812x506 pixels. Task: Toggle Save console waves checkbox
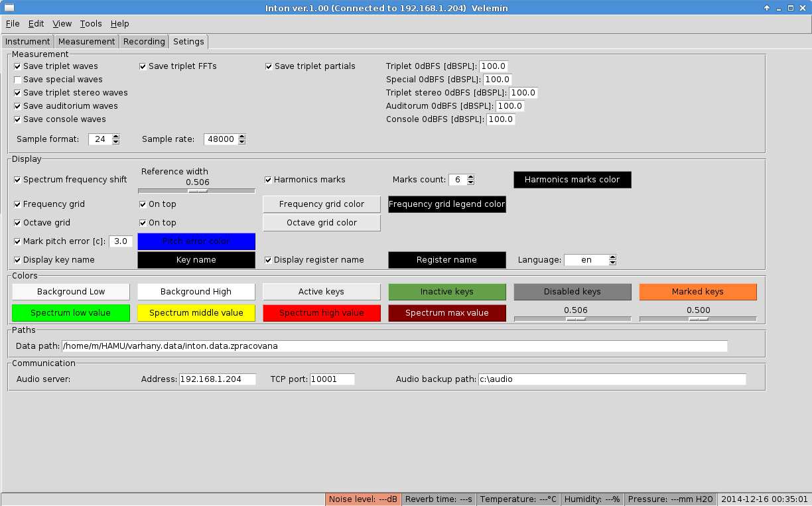click(x=17, y=119)
